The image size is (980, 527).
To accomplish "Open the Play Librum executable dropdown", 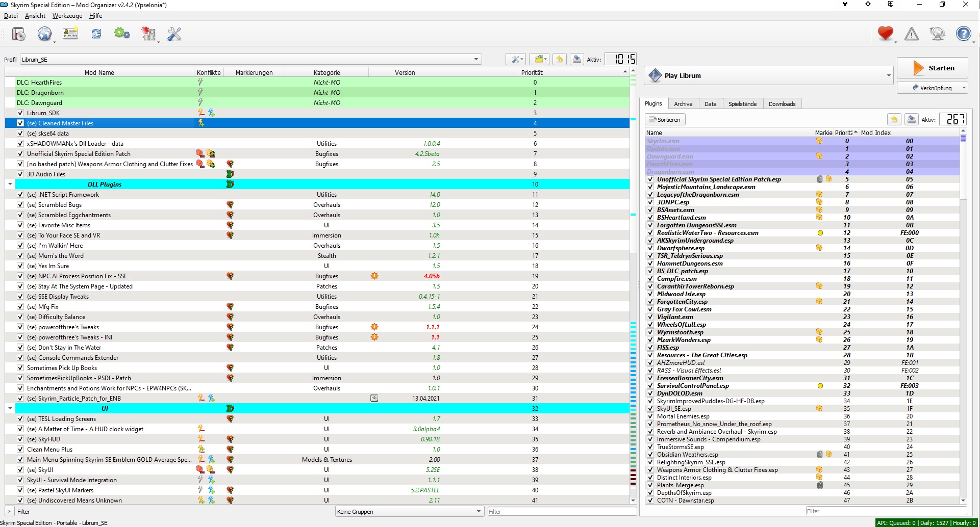I will [888, 76].
